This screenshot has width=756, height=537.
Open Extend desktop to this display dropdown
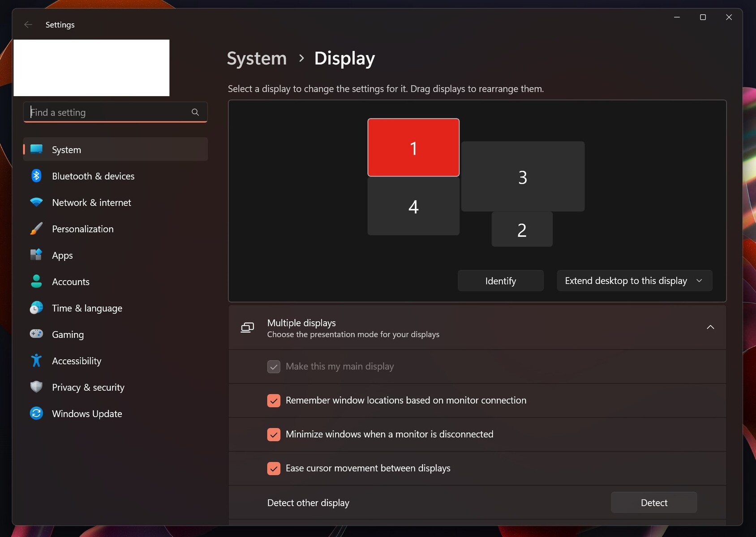point(635,281)
